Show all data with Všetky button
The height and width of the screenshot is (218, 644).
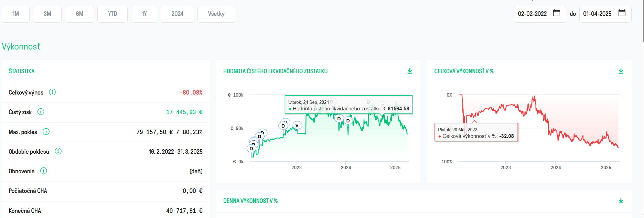[x=216, y=14]
